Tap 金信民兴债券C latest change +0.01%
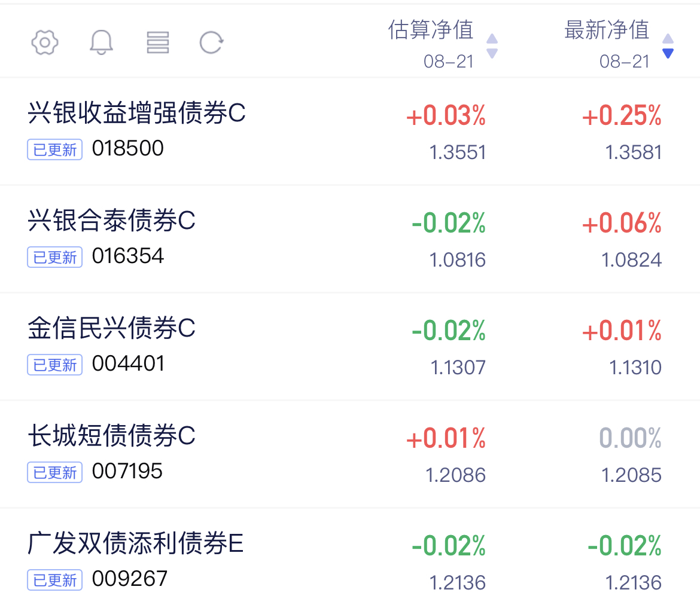This screenshot has height=611, width=700. click(622, 331)
